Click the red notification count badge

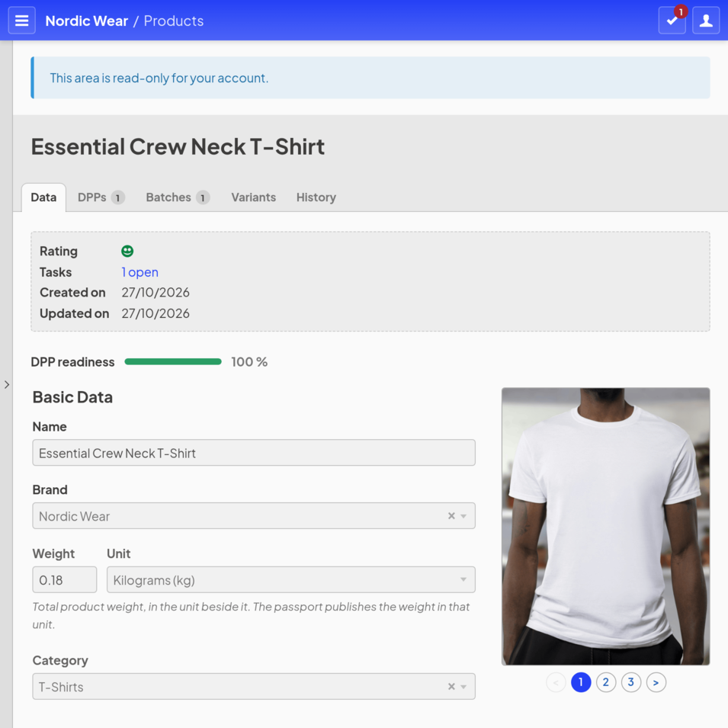[x=681, y=11]
